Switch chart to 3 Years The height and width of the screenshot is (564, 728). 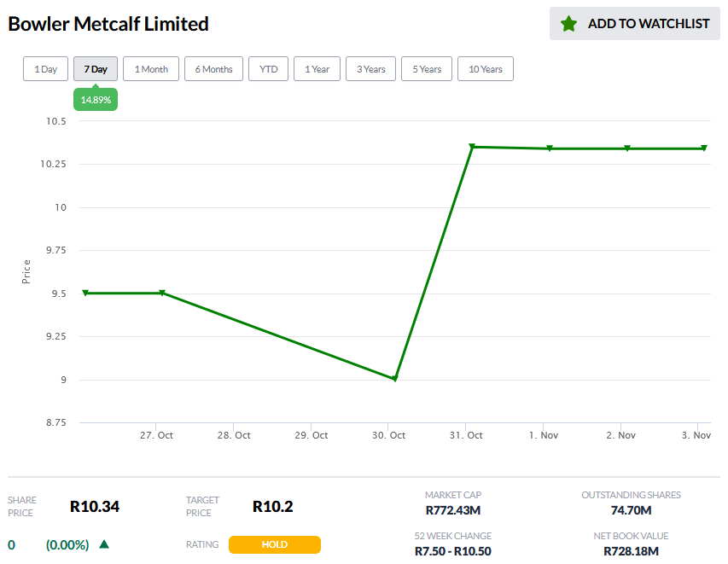tap(371, 69)
